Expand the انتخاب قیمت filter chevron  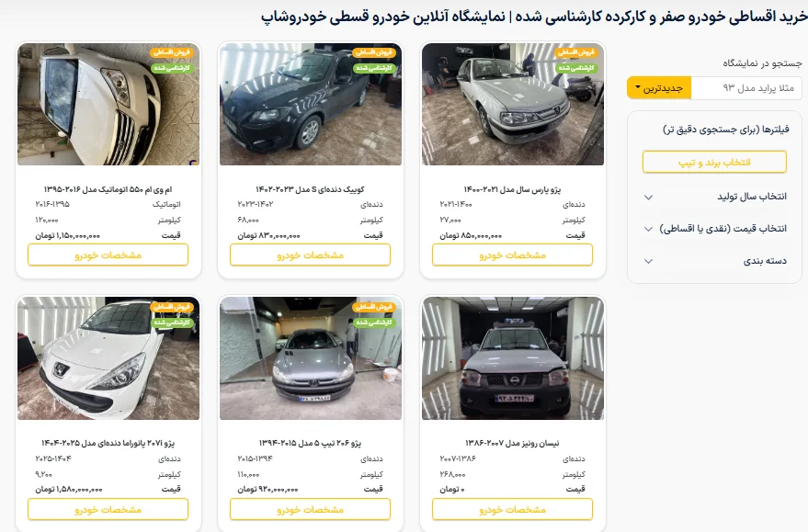(649, 229)
